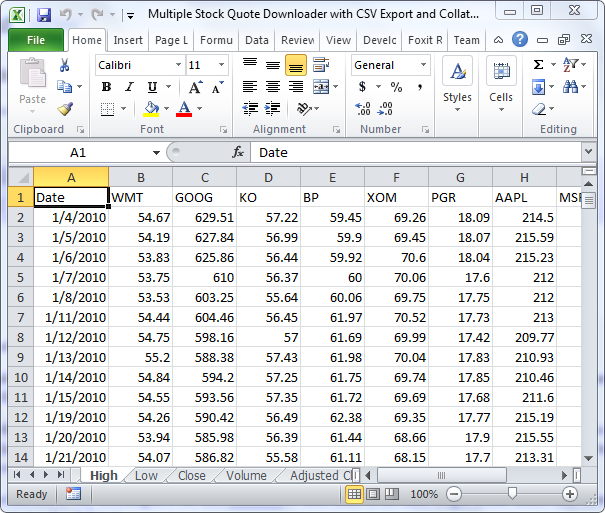Open the Excel Help question mark icon
605x513 pixels.
[520, 40]
